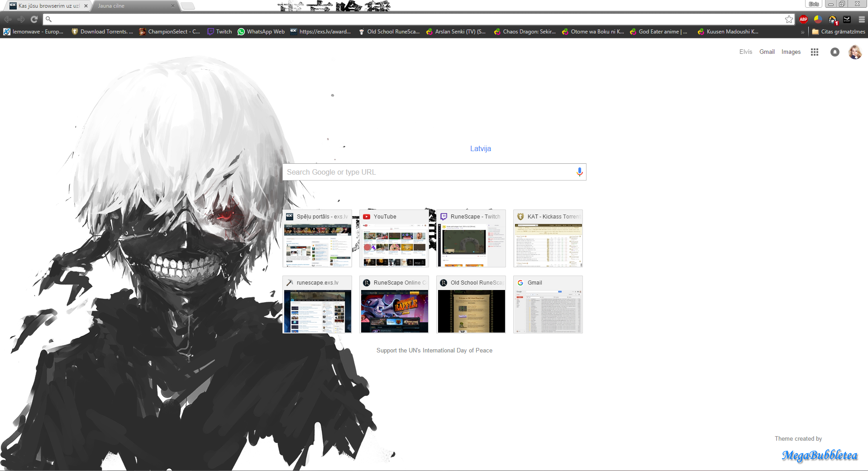
Task: Open a new tab with the tab button
Action: click(188, 6)
